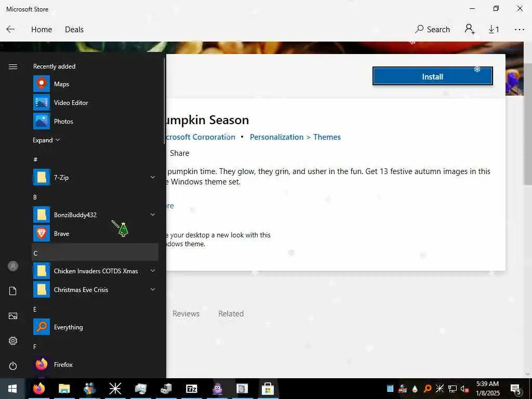Click the network tray icon

[x=453, y=389]
